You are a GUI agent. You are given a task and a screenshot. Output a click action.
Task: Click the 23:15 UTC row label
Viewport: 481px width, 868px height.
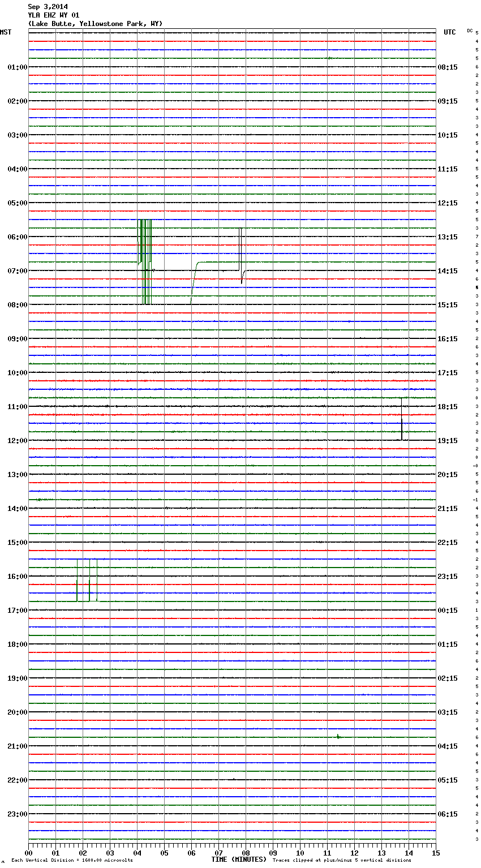click(x=448, y=577)
